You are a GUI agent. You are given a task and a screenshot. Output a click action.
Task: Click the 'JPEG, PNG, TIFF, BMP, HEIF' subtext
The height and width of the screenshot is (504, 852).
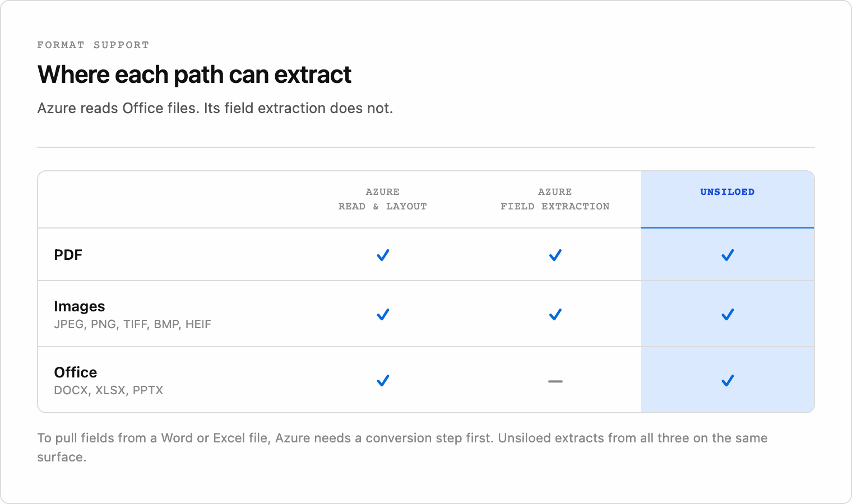pos(132,324)
